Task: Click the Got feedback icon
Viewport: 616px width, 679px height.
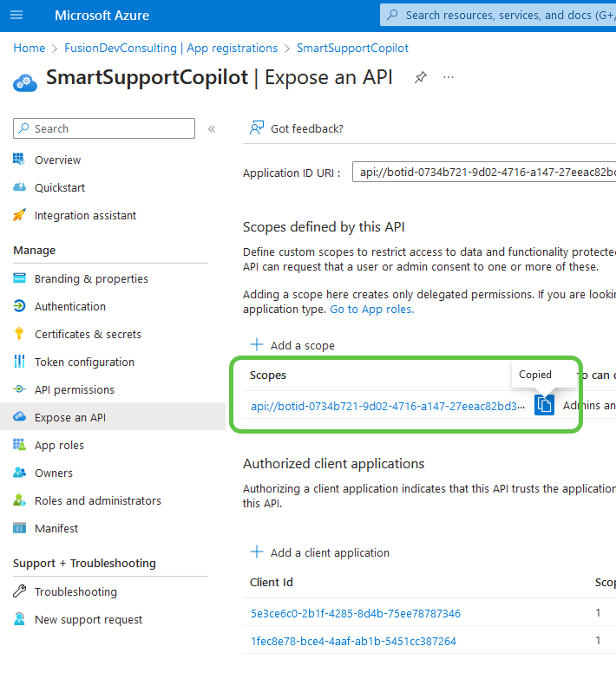Action: pyautogui.click(x=256, y=128)
